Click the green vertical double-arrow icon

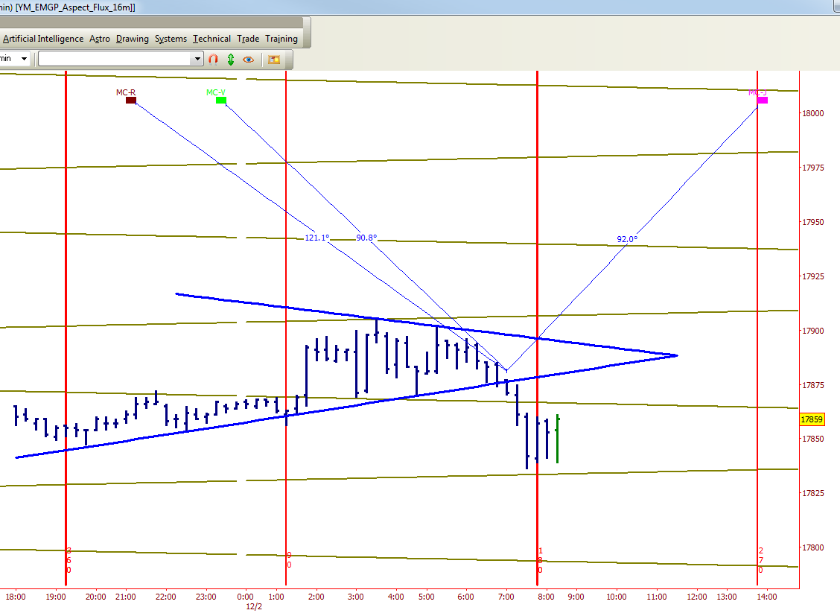tap(231, 59)
